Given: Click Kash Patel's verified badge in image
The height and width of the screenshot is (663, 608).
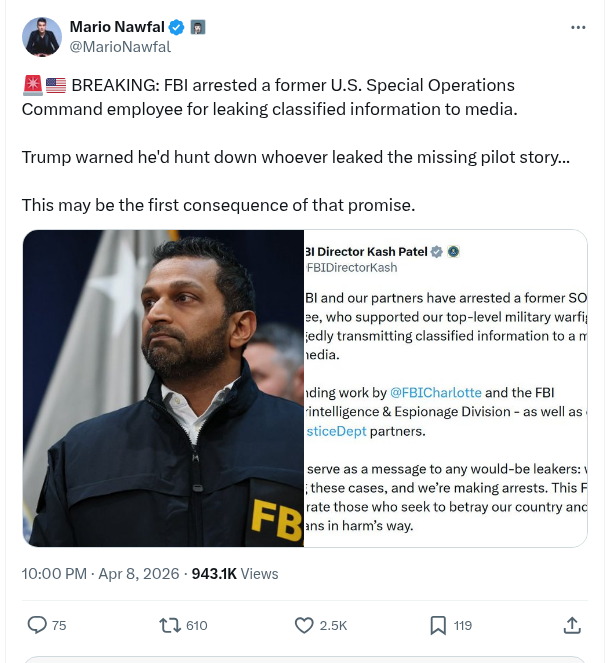Looking at the screenshot, I should coord(437,251).
